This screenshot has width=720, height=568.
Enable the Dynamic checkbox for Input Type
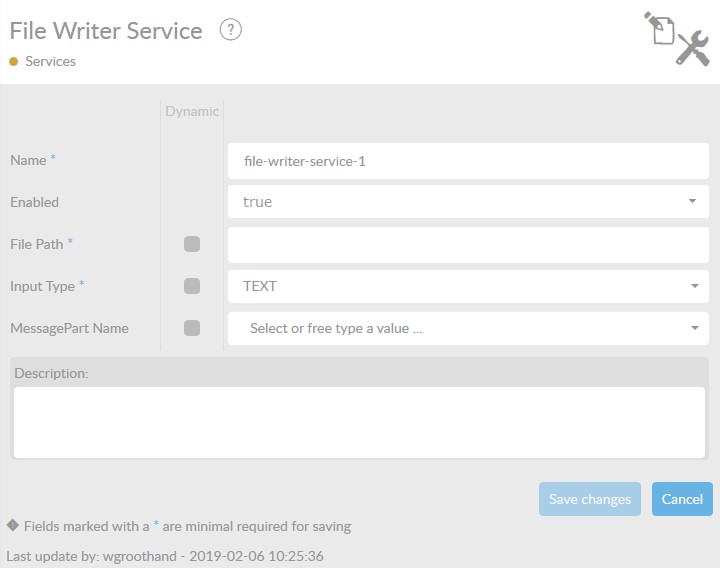click(192, 286)
